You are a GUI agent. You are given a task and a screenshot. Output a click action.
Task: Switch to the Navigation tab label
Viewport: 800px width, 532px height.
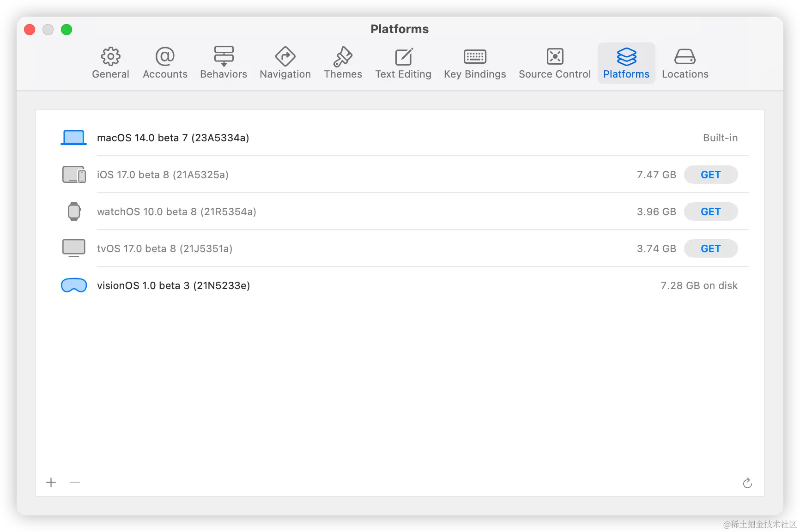click(x=285, y=74)
